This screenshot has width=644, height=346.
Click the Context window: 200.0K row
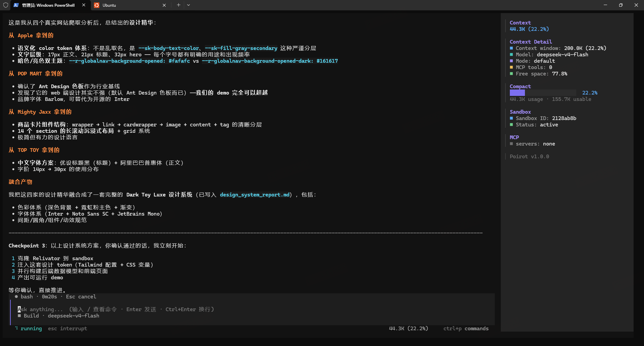pos(558,48)
